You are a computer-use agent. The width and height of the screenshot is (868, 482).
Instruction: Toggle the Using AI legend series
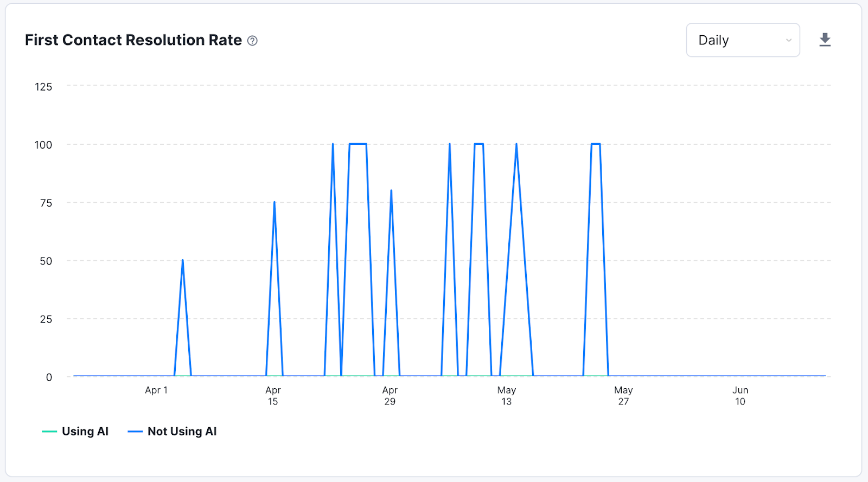point(85,432)
